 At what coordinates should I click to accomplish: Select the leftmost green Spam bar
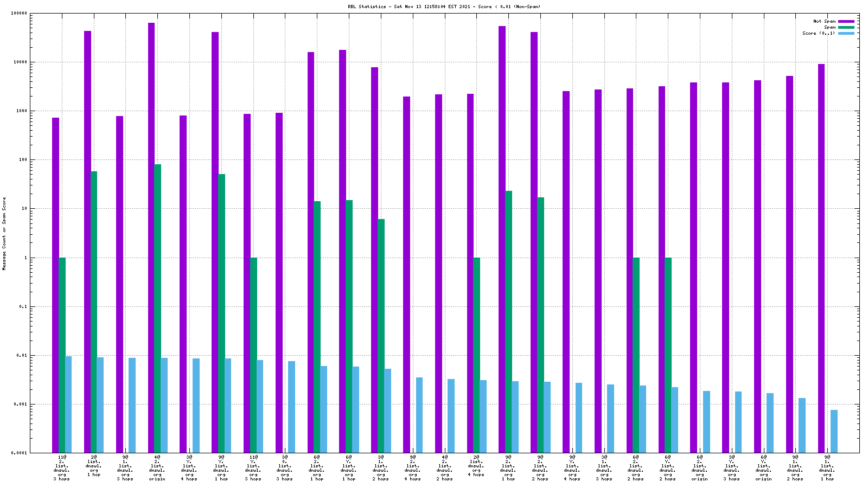click(62, 355)
